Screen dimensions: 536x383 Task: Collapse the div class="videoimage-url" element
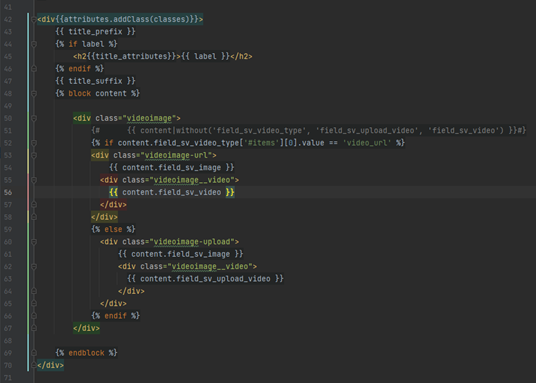(x=34, y=155)
